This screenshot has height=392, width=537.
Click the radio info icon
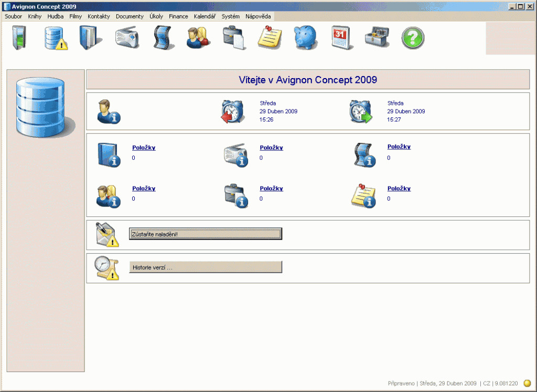[x=236, y=155]
